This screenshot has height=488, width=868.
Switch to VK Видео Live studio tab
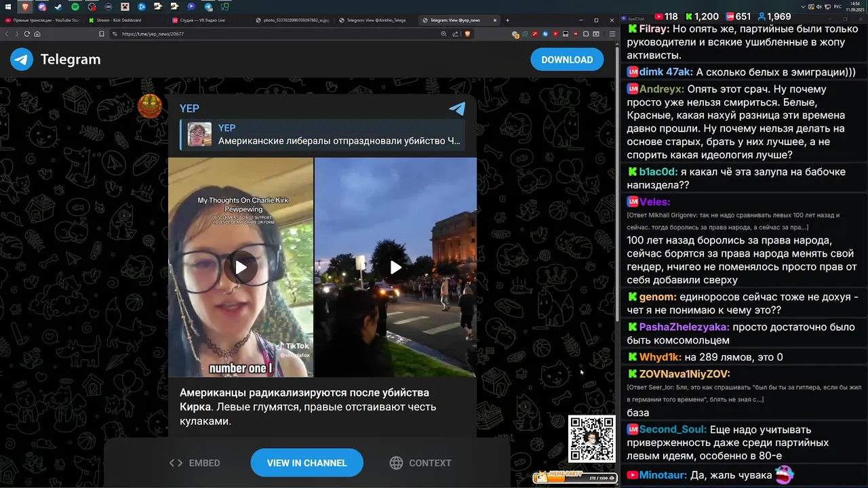(209, 20)
